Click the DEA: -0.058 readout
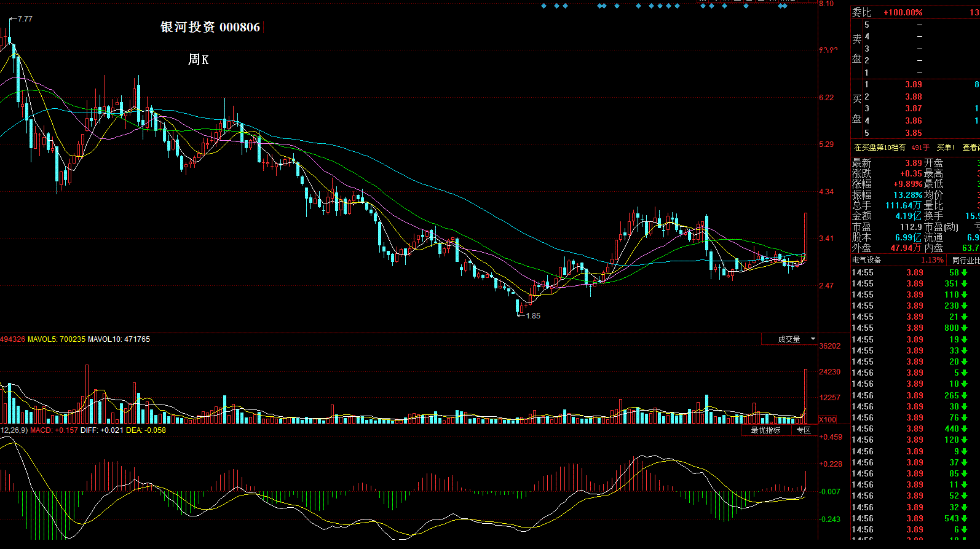Screen dimensions: 980x549 tap(146, 430)
